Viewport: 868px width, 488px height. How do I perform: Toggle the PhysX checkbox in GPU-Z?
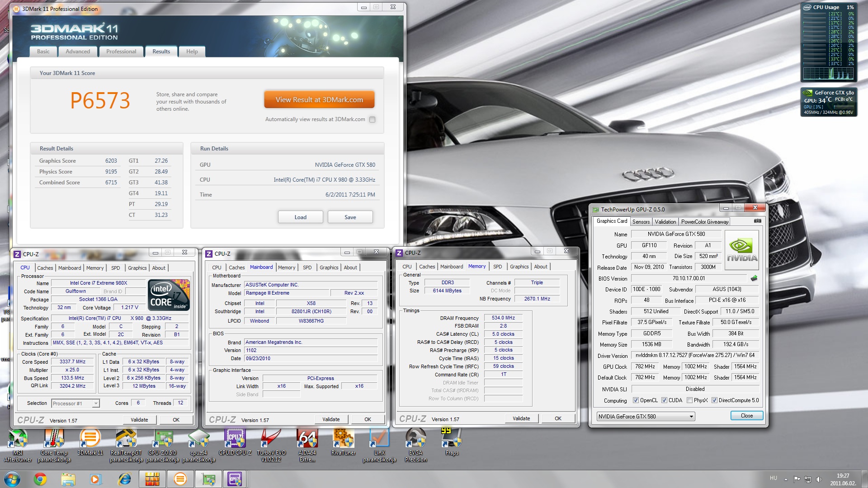pos(689,400)
